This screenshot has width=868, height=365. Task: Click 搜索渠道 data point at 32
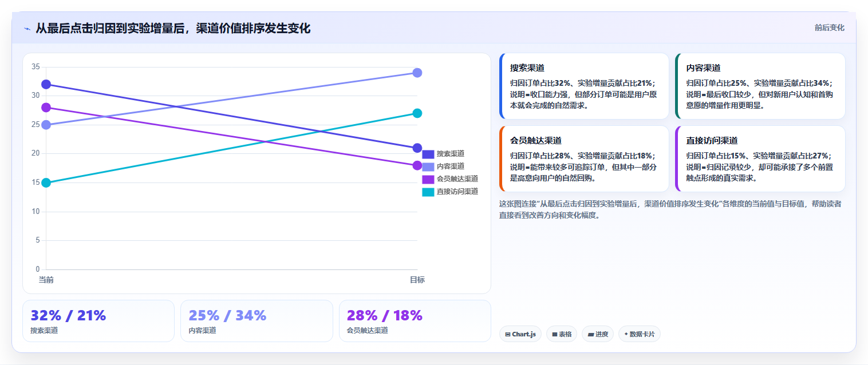46,84
